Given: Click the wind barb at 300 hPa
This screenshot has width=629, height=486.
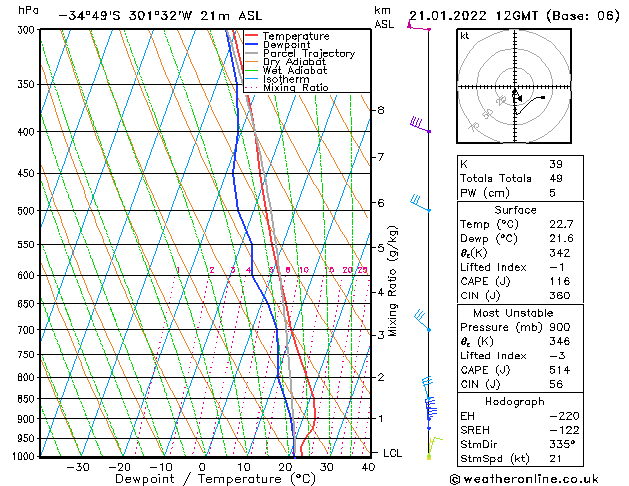Looking at the screenshot, I should pos(419,26).
